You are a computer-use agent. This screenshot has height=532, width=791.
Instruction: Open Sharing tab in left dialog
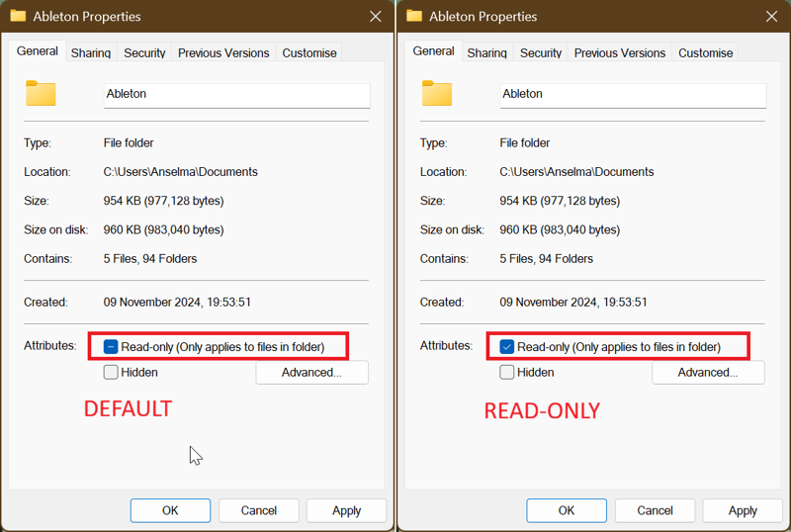pos(91,53)
